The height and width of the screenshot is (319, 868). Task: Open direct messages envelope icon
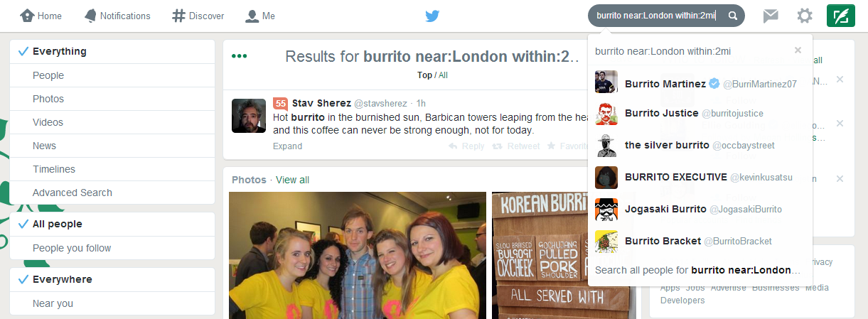click(771, 16)
